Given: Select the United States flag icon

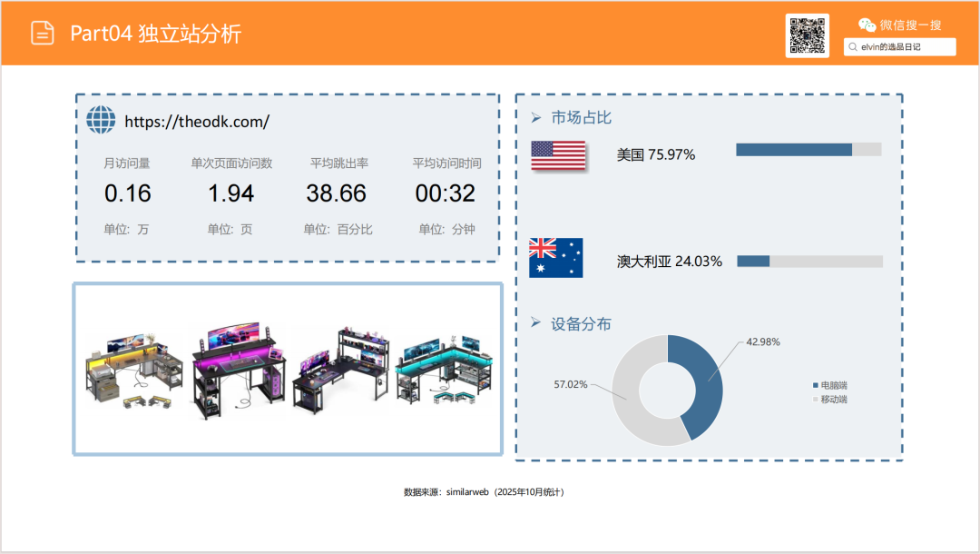Looking at the screenshot, I should tap(558, 155).
